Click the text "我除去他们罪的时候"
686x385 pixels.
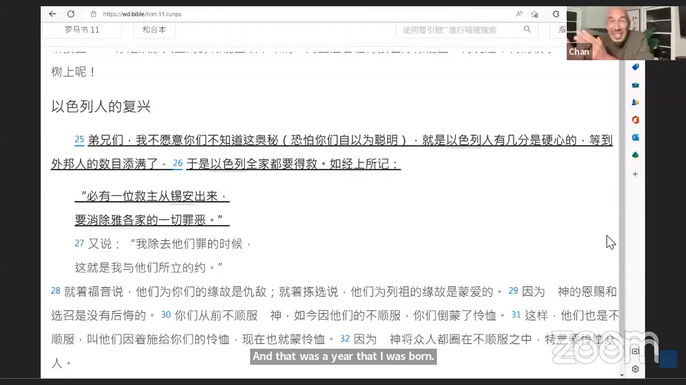(189, 244)
